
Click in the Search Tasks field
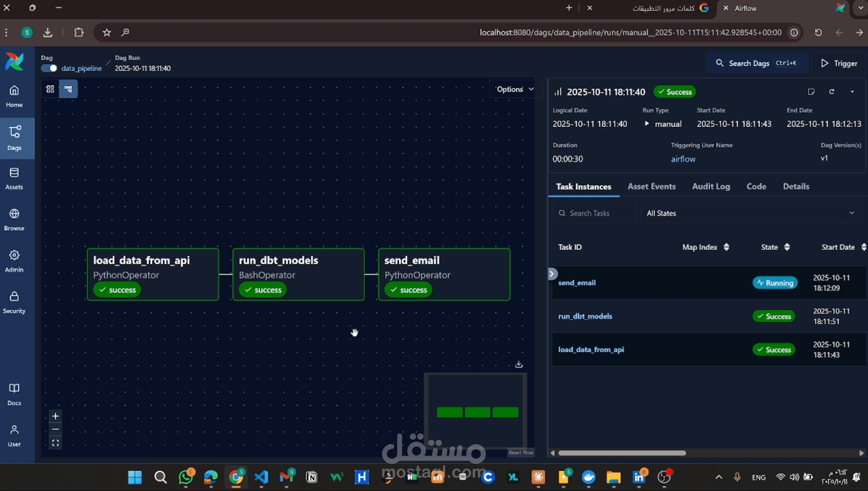click(x=594, y=213)
